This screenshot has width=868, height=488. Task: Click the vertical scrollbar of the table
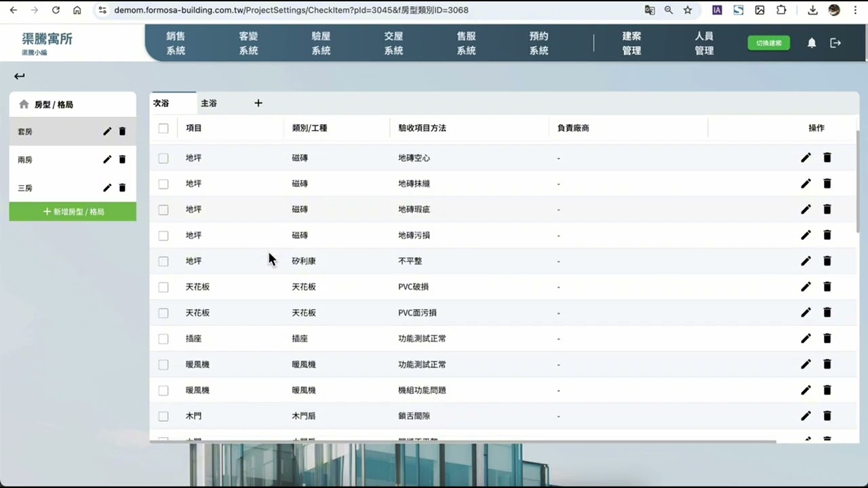click(x=857, y=182)
